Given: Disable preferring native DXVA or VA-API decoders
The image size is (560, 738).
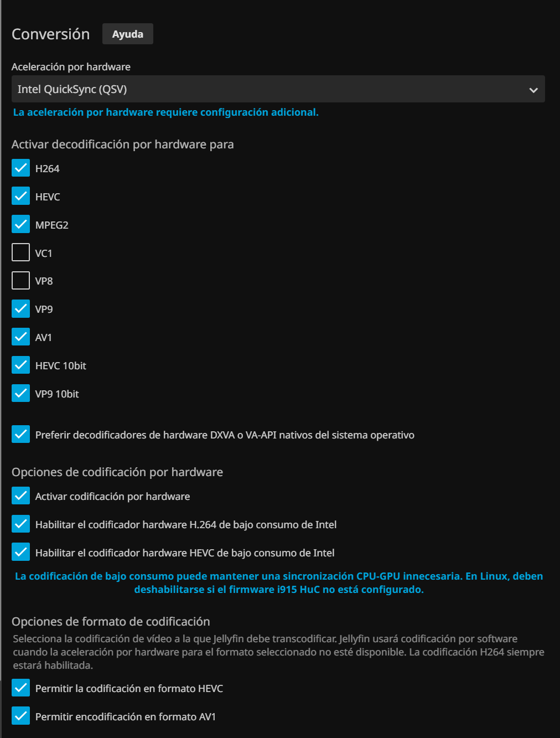Looking at the screenshot, I should click(x=21, y=435).
